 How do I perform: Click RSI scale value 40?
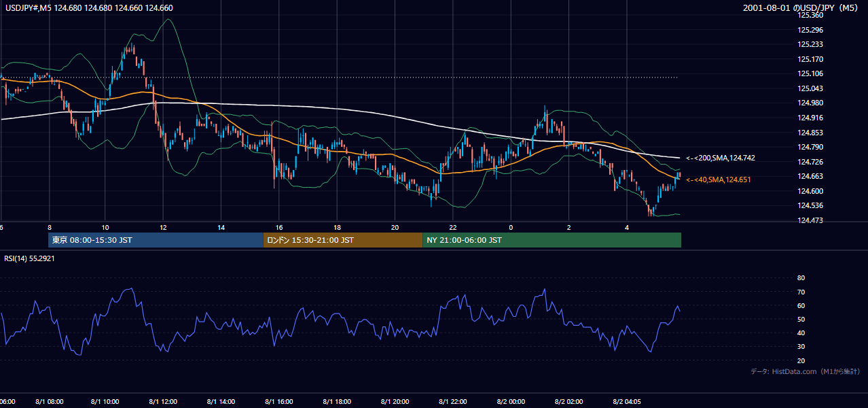[x=801, y=333]
